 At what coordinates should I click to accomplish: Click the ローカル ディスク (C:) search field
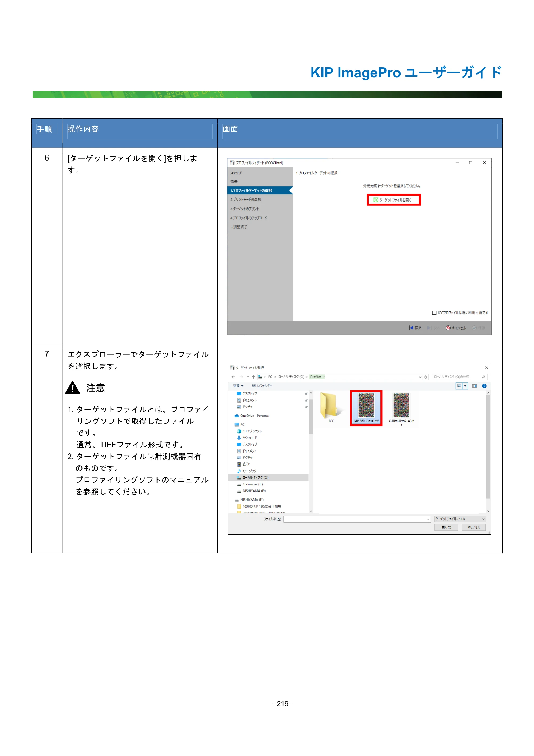(459, 377)
